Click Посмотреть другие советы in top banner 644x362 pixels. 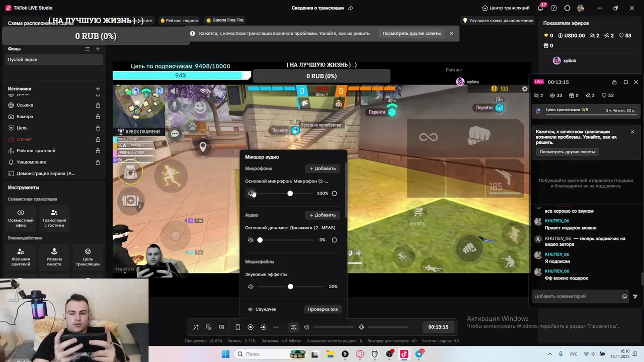pos(412,34)
